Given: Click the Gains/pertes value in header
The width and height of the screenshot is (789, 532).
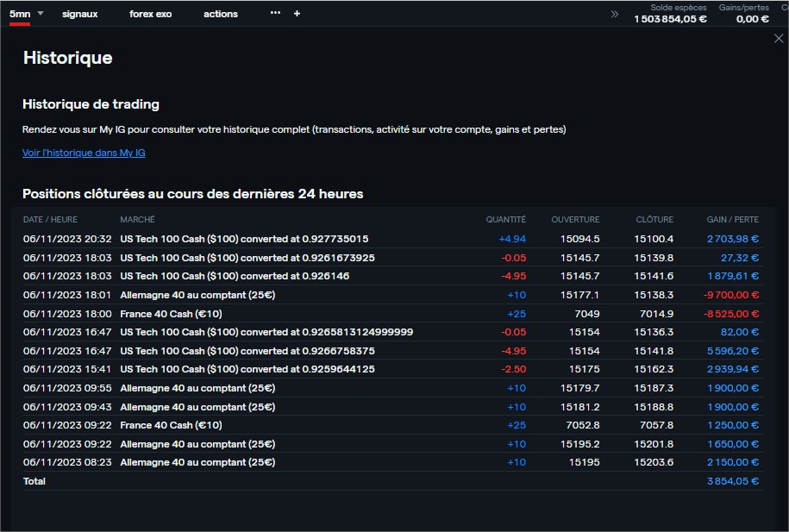Looking at the screenshot, I should 752,19.
